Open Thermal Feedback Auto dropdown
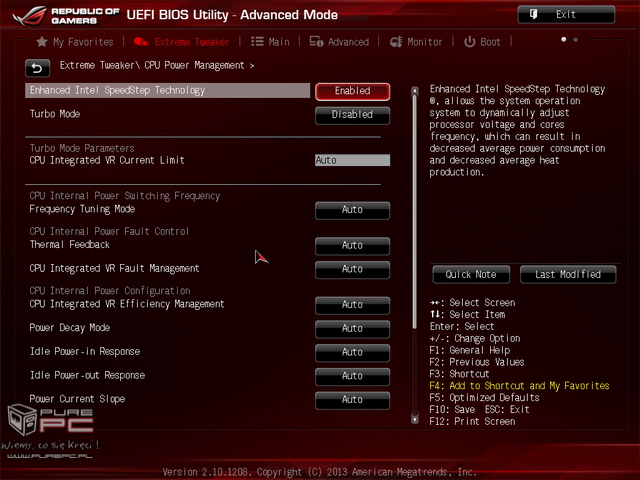The width and height of the screenshot is (640, 480). [353, 246]
